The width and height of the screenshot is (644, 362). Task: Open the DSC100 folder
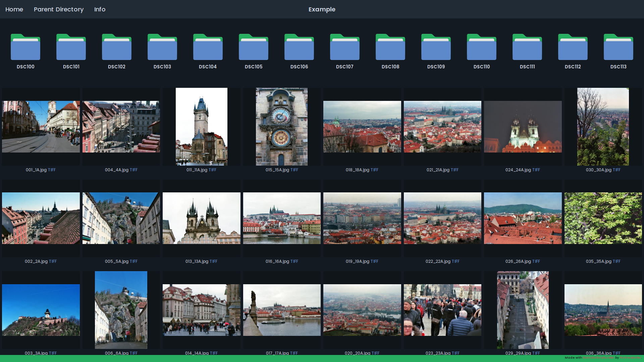point(25,47)
